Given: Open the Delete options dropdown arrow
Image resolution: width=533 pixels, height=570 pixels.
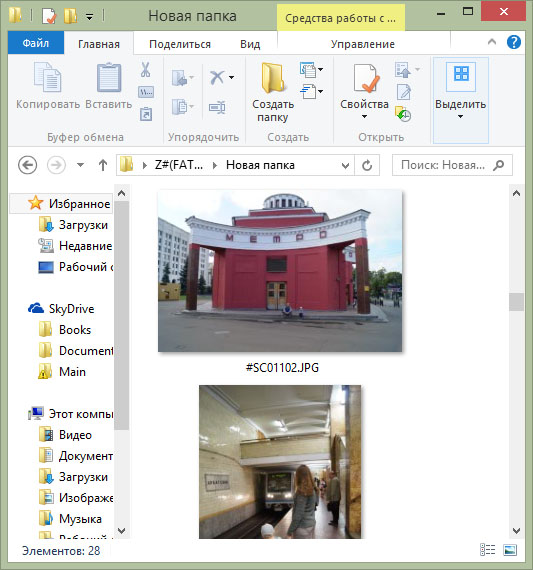Looking at the screenshot, I should tap(232, 77).
